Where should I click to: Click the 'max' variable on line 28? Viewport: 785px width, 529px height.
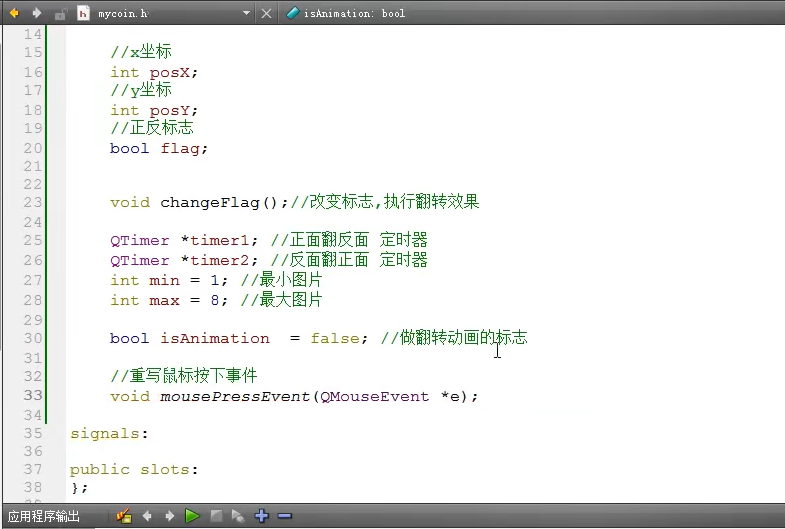coord(164,300)
